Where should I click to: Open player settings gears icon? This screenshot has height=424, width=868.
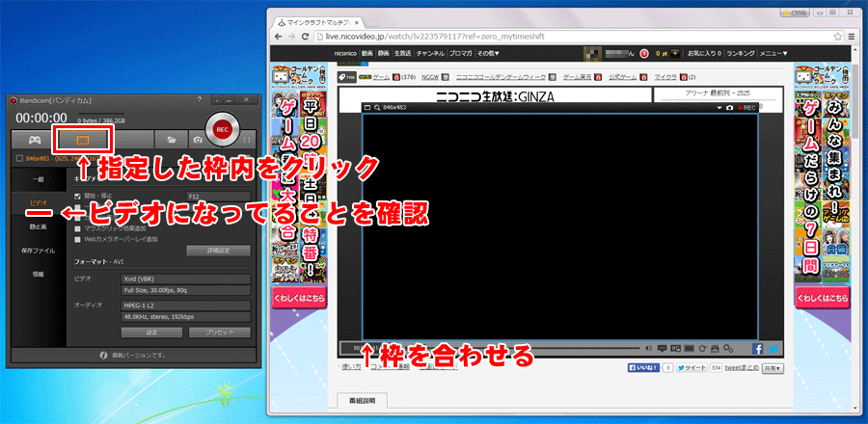[728, 348]
